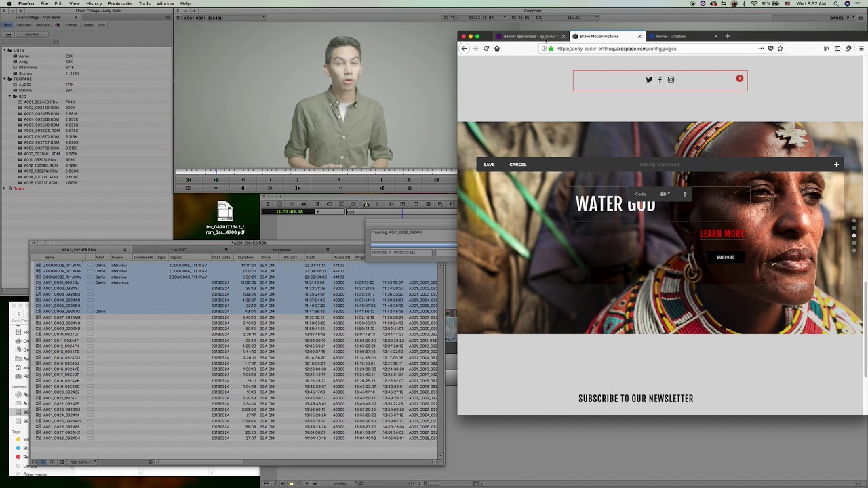Image resolution: width=868 pixels, height=488 pixels.
Task: Switch to the Volumes tab in the project window
Action: [24, 25]
